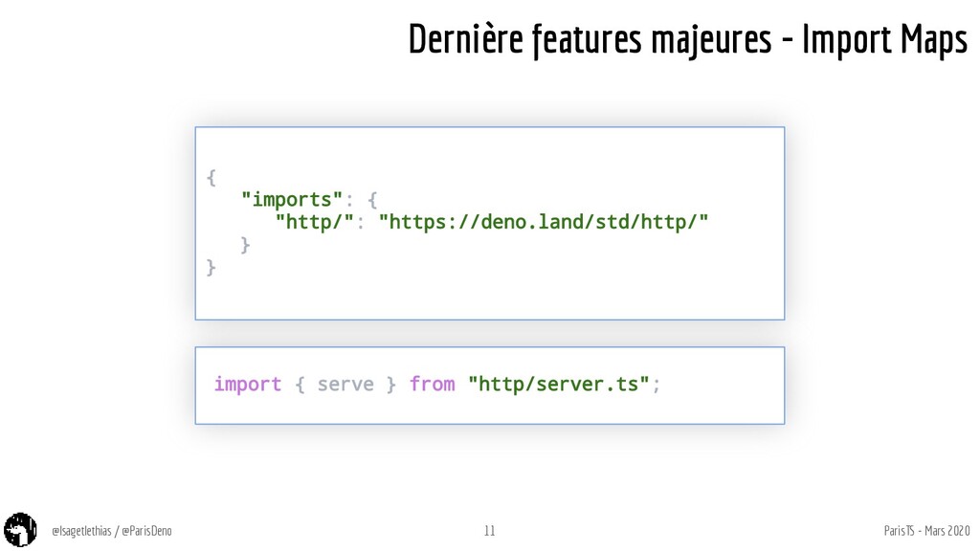
Task: Click the opening brace on the JSON's first line
Action: pyautogui.click(x=212, y=177)
